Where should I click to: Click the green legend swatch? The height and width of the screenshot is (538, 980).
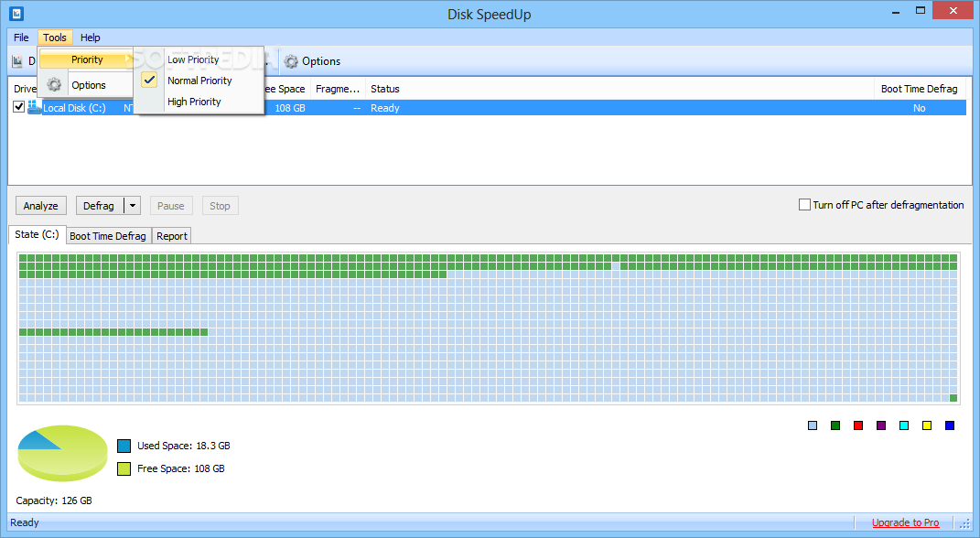835,425
